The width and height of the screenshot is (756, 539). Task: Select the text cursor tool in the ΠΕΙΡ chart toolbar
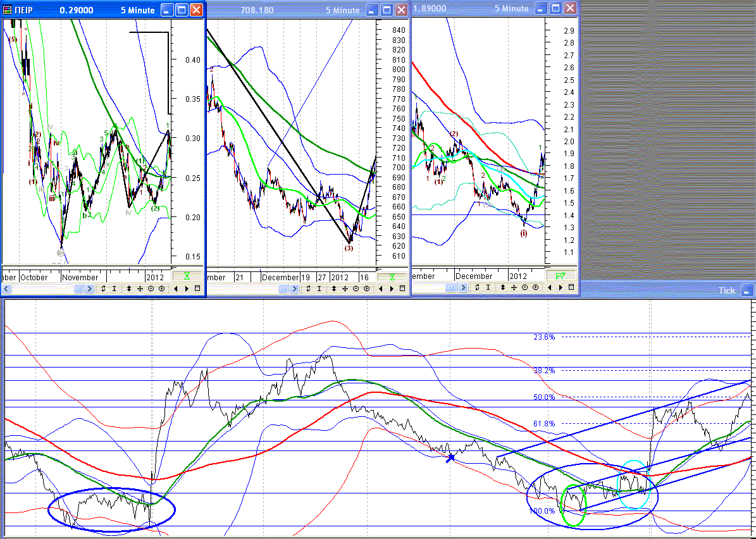point(115,288)
